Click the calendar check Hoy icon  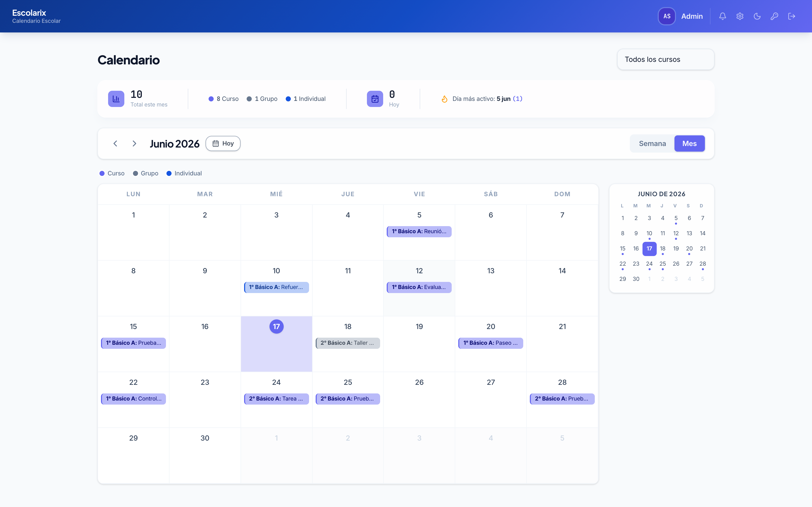point(375,99)
